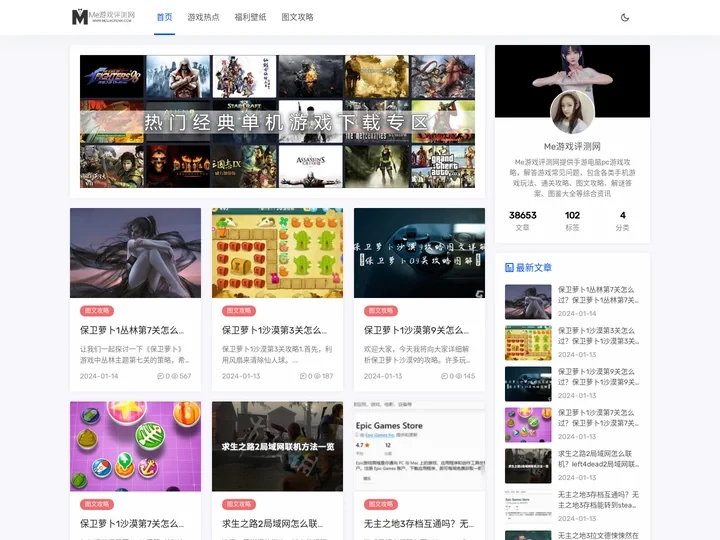Open 保卫萝卜1沙漠第3关 card thumbnail

tap(277, 253)
